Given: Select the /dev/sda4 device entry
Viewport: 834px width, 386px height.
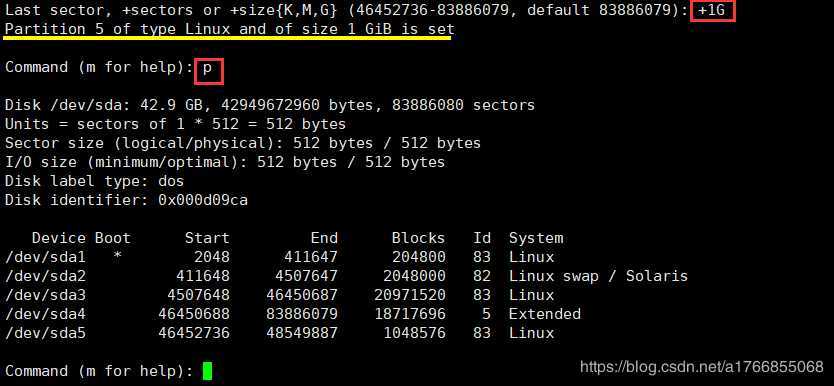Looking at the screenshot, I should pyautogui.click(x=45, y=314).
